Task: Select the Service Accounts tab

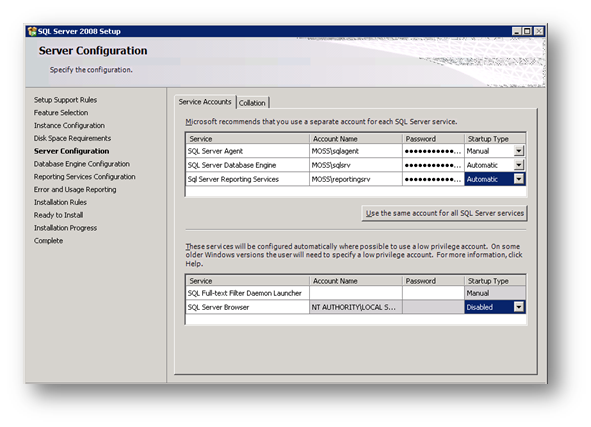Action: 205,102
